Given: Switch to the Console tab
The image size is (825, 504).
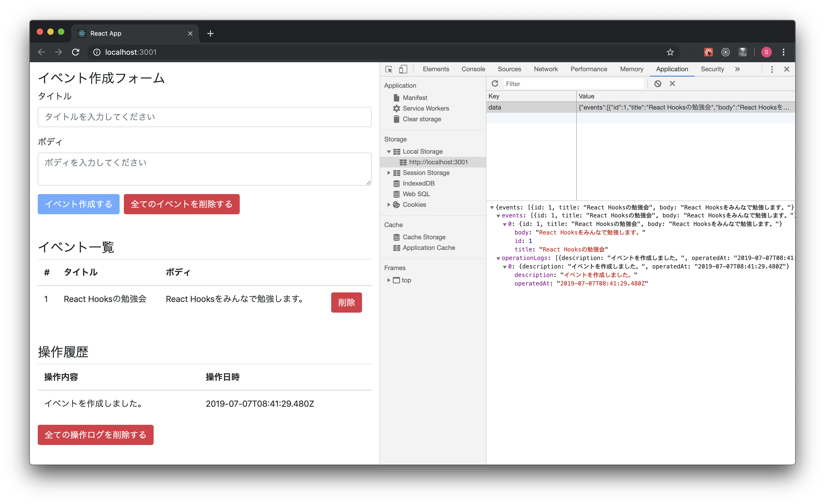Looking at the screenshot, I should point(473,69).
